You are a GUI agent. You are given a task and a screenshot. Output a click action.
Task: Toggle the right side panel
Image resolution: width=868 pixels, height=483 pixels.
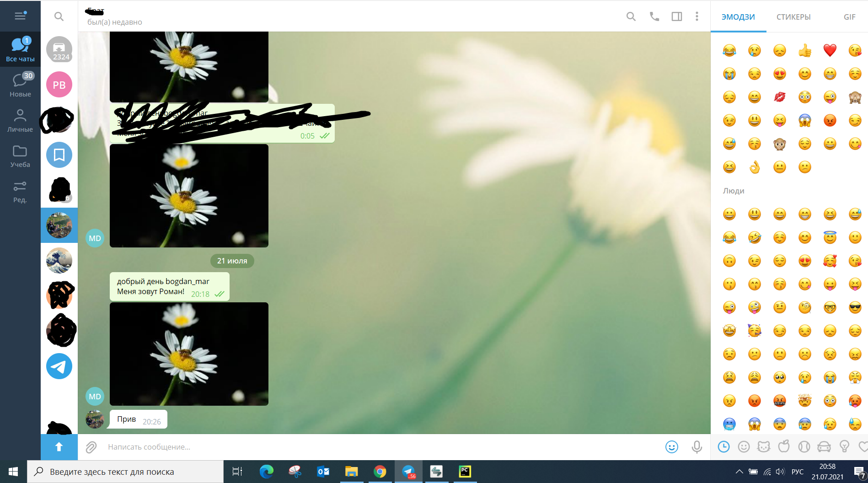pyautogui.click(x=677, y=16)
